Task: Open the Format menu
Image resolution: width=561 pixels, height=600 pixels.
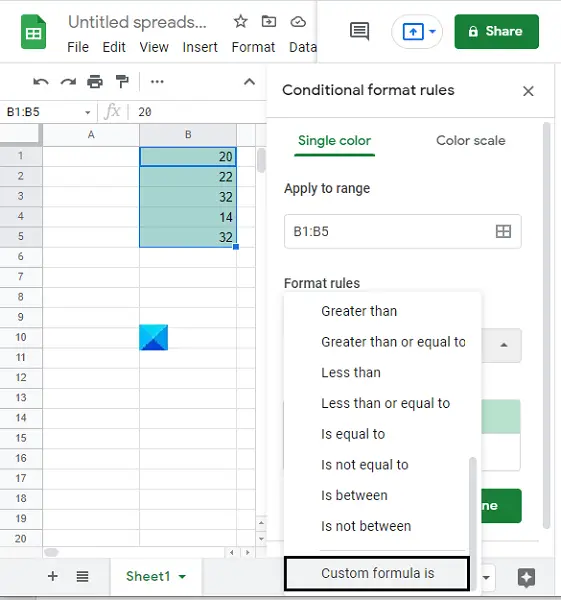Action: [x=253, y=47]
